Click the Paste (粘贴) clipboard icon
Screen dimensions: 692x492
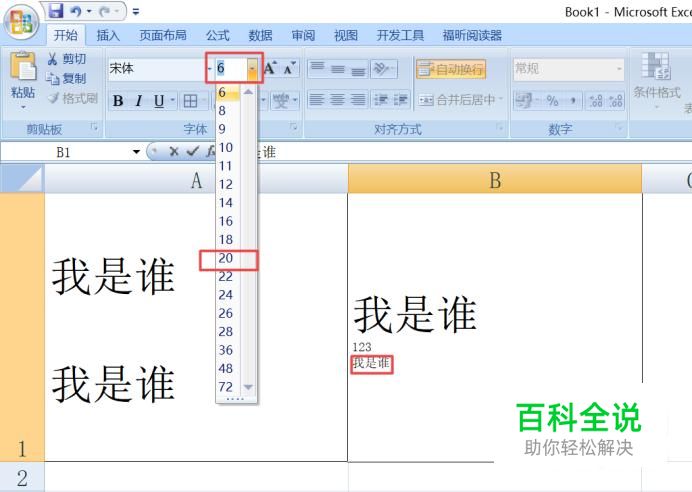click(x=23, y=67)
